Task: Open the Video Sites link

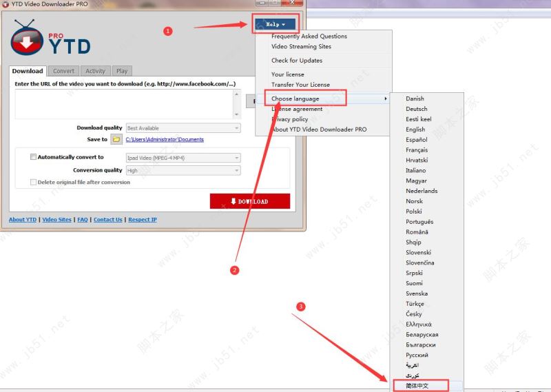Action: click(56, 219)
